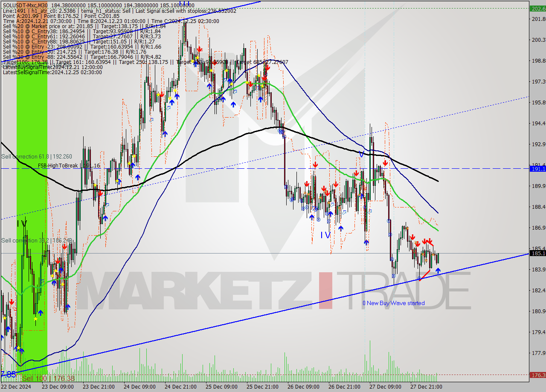Click the black 'I V' label on green band
Viewport: 546px width, 392px height.
22,223
